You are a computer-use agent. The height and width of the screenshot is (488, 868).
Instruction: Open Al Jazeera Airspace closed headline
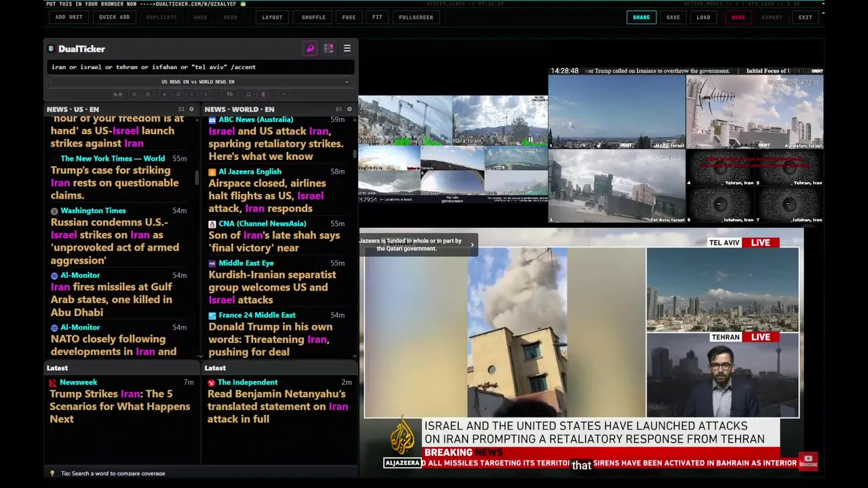point(267,196)
